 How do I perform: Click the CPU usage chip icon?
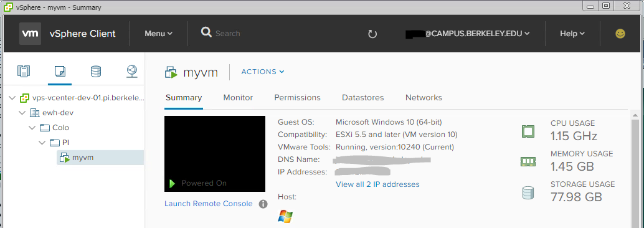pyautogui.click(x=528, y=131)
